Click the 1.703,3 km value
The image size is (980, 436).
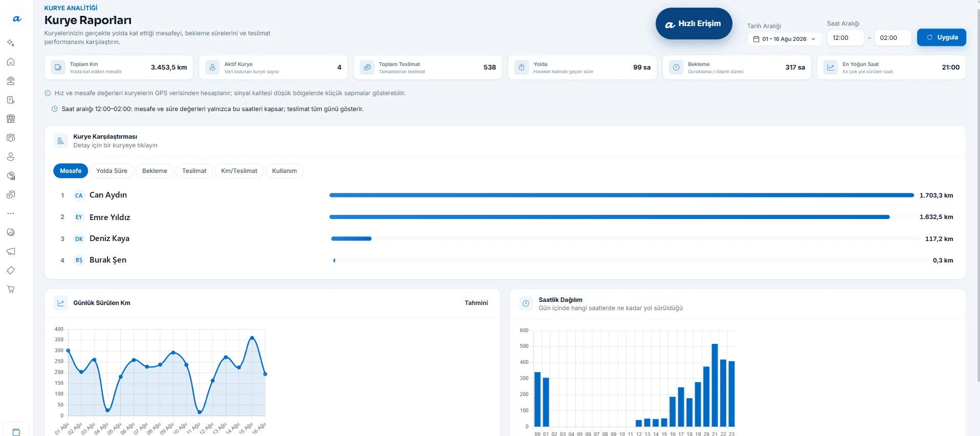(936, 195)
